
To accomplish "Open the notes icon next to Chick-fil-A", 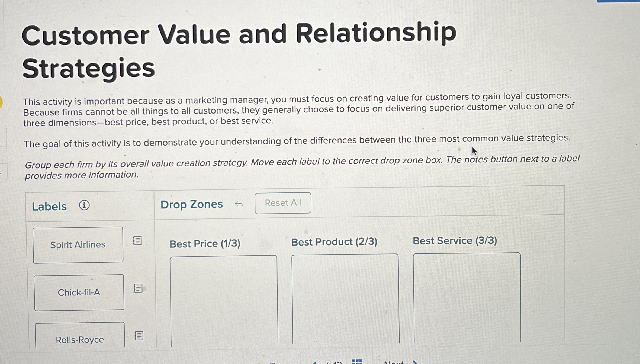I will coord(138,289).
